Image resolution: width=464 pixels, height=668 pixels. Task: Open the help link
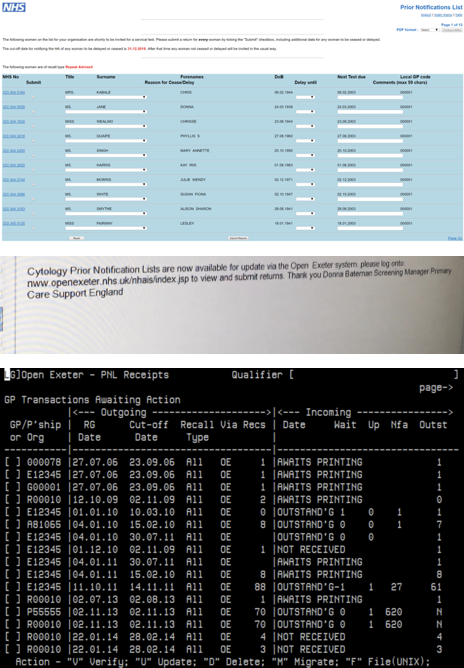pos(458,15)
